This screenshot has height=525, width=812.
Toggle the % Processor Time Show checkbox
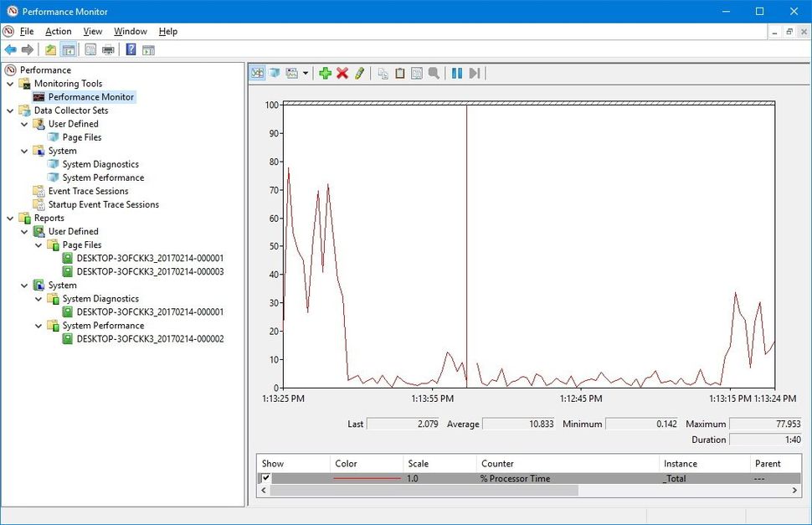pos(266,478)
